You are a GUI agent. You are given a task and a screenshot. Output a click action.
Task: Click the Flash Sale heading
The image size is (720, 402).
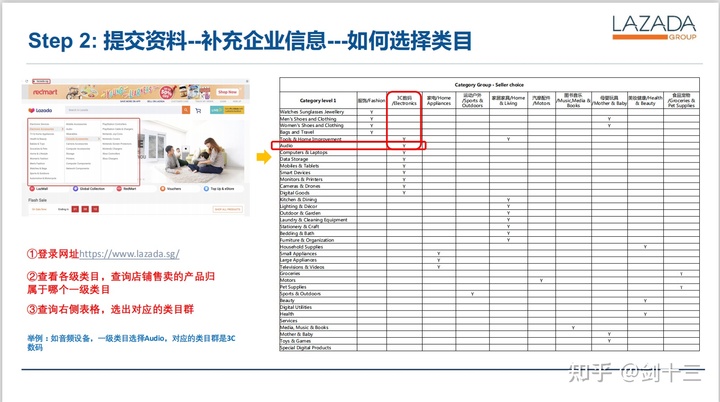(37, 200)
